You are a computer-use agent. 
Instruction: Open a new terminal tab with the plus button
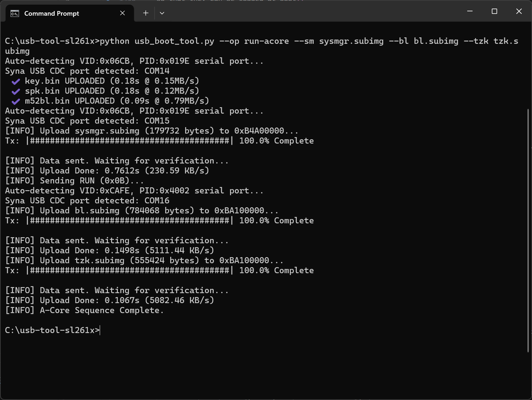click(x=146, y=13)
